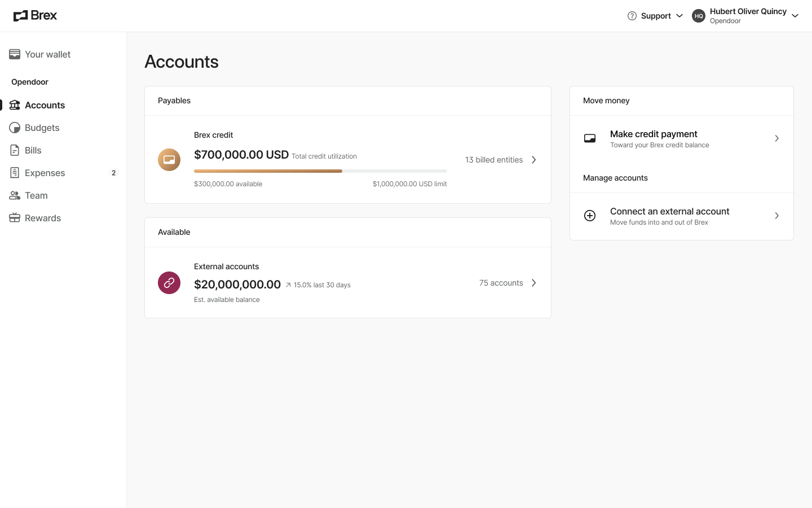
Task: Click the credit utilization progress bar
Action: coord(320,171)
